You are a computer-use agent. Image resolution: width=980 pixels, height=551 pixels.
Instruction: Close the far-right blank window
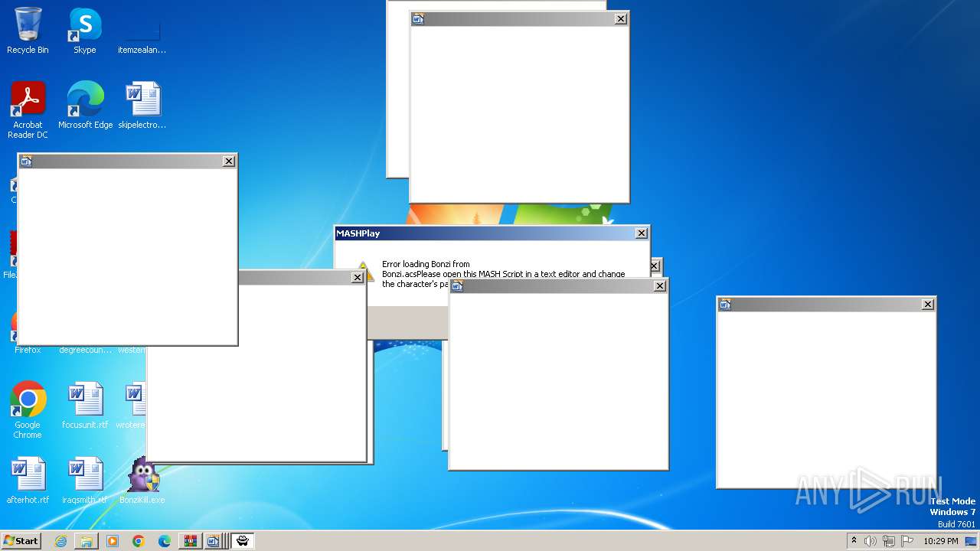[928, 305]
